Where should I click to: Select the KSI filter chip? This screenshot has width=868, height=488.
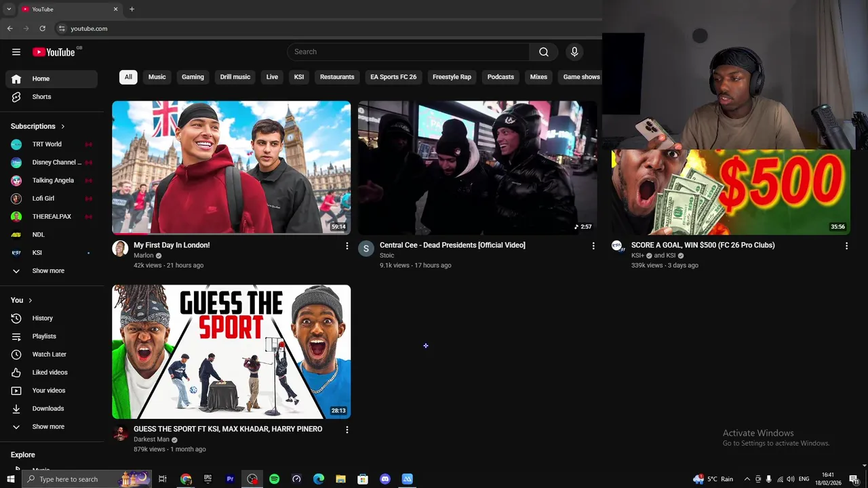pyautogui.click(x=299, y=77)
